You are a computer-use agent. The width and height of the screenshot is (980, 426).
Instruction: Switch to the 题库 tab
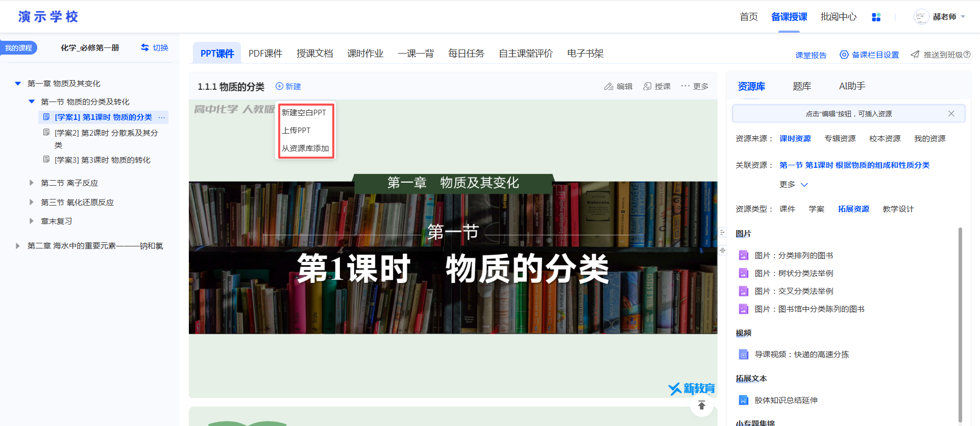point(802,86)
